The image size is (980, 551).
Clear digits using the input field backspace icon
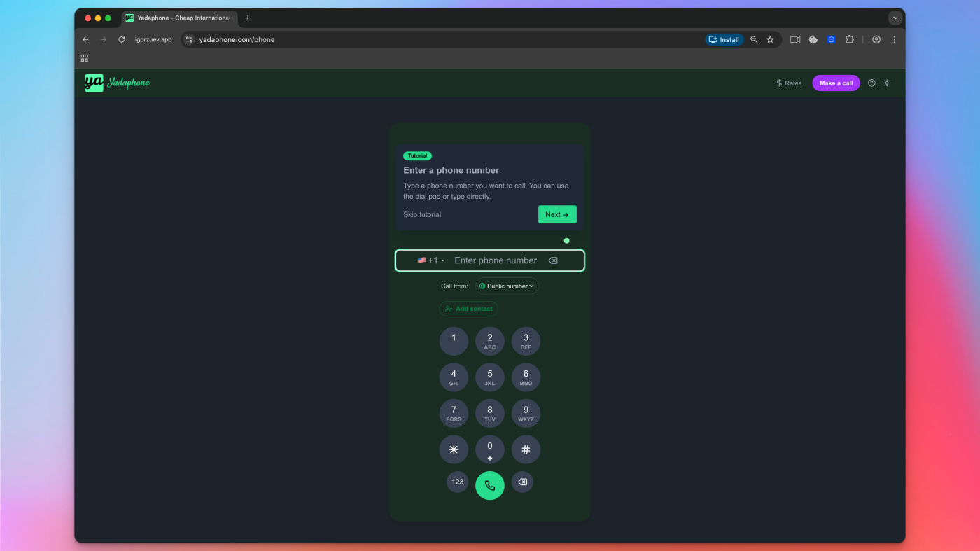(553, 260)
